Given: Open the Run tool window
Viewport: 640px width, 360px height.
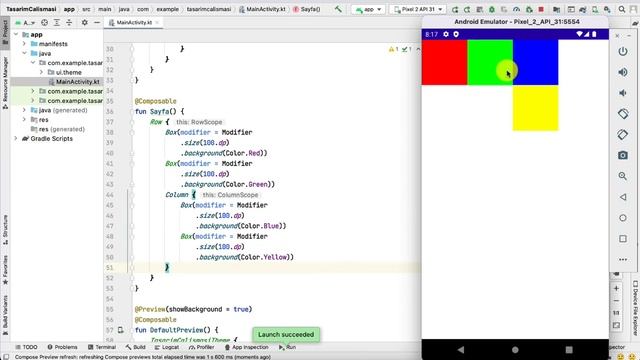Looking at the screenshot, I should point(287,347).
